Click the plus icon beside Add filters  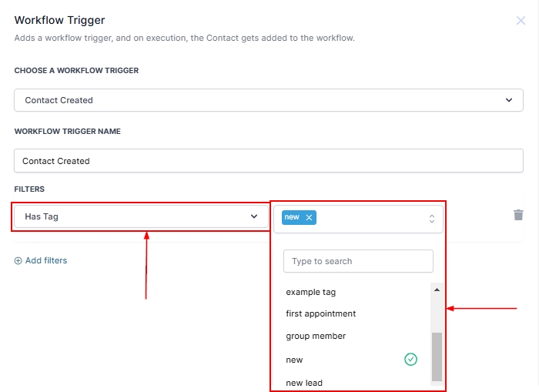pos(18,261)
